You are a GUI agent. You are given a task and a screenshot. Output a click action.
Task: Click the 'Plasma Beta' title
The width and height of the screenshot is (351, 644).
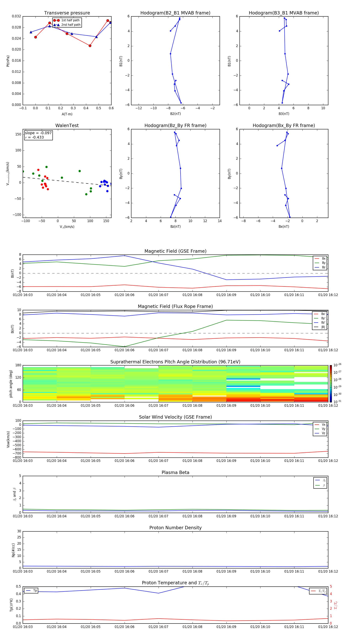pyautogui.click(x=175, y=472)
